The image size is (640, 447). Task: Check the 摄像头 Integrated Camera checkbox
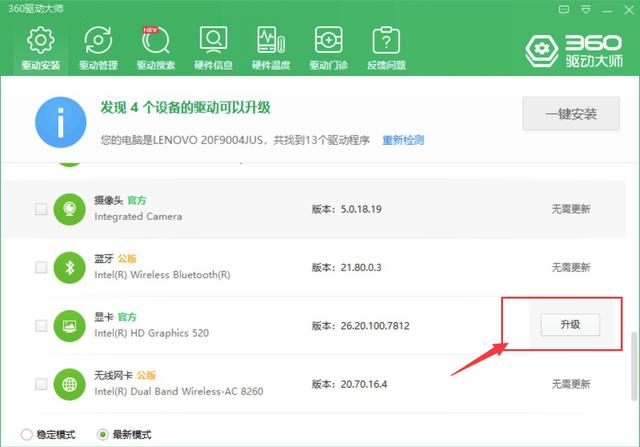point(41,209)
